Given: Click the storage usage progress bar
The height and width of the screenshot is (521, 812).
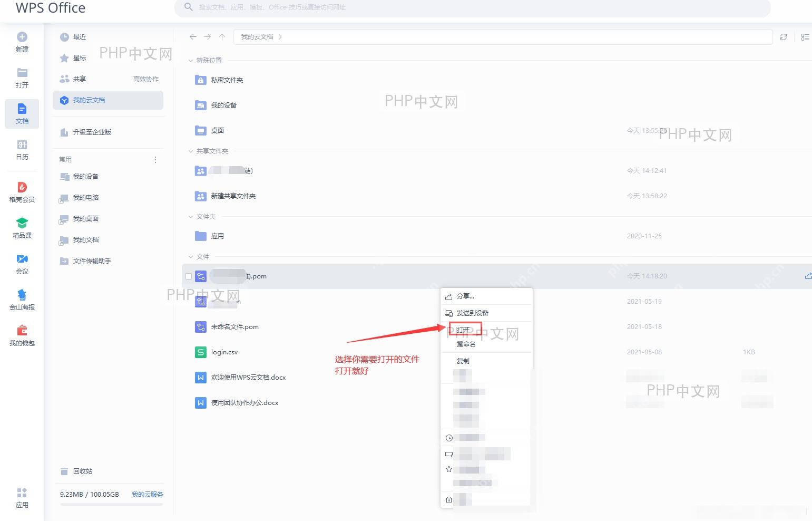Looking at the screenshot, I should [x=112, y=504].
